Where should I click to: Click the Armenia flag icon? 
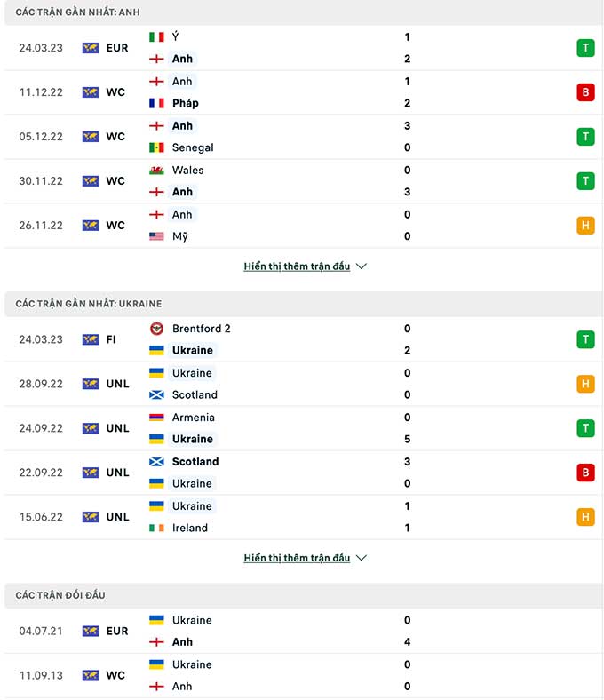click(x=156, y=418)
